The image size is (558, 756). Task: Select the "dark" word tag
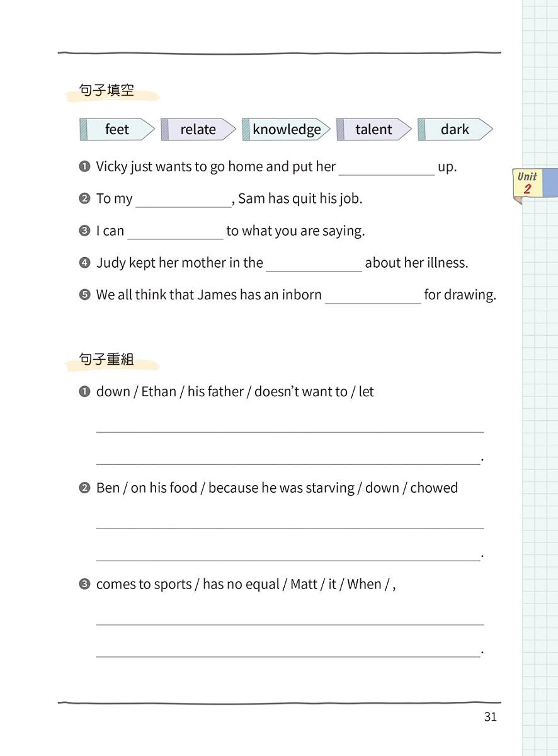coord(455,130)
